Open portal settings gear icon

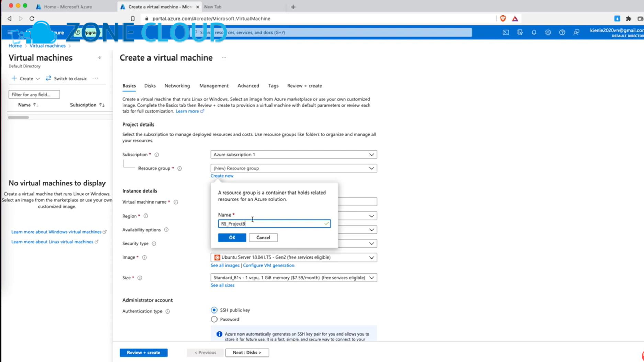coord(548,32)
